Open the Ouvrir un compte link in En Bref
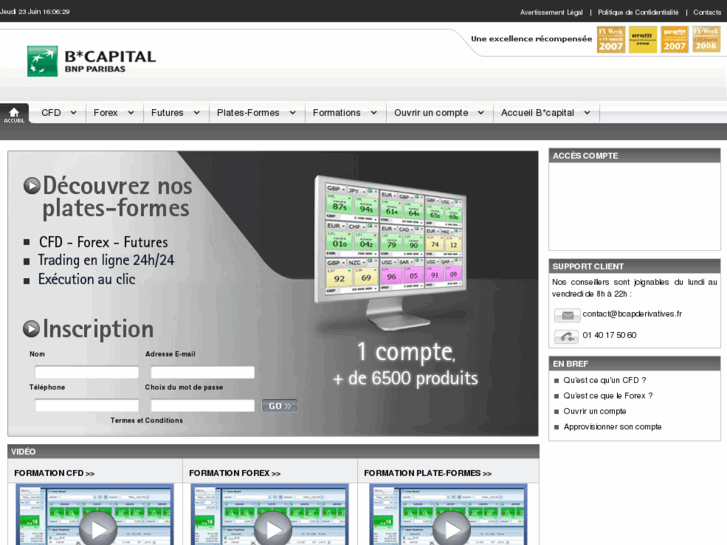The width and height of the screenshot is (727, 545). tap(594, 411)
